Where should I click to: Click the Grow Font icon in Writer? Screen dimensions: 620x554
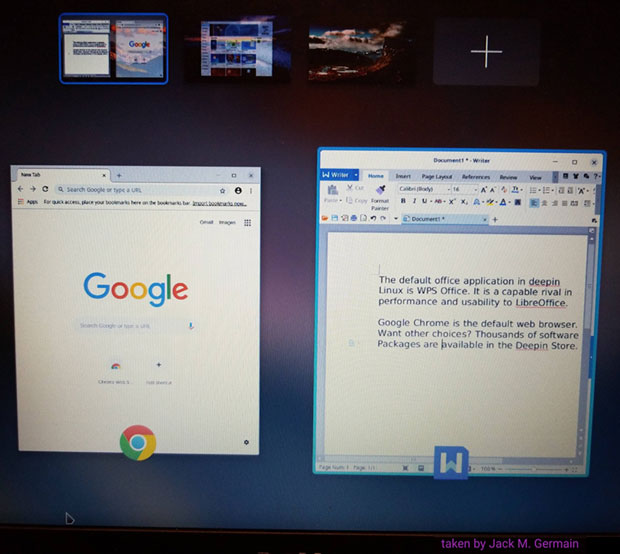pyautogui.click(x=483, y=190)
